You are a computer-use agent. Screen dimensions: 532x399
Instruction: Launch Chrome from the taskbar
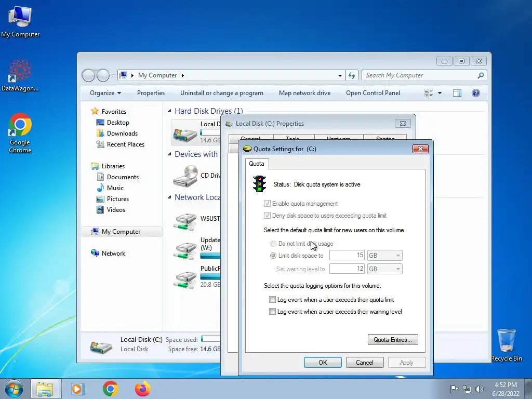(110, 389)
